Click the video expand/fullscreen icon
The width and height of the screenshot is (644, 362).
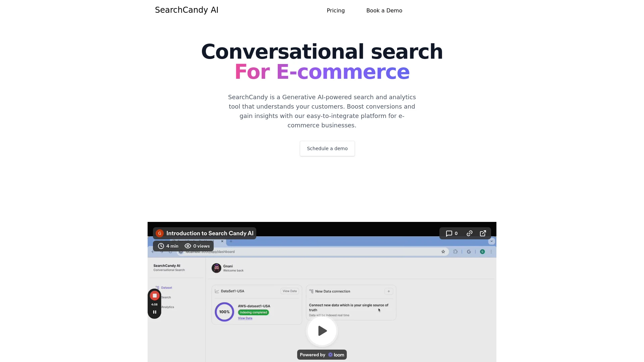tap(483, 233)
